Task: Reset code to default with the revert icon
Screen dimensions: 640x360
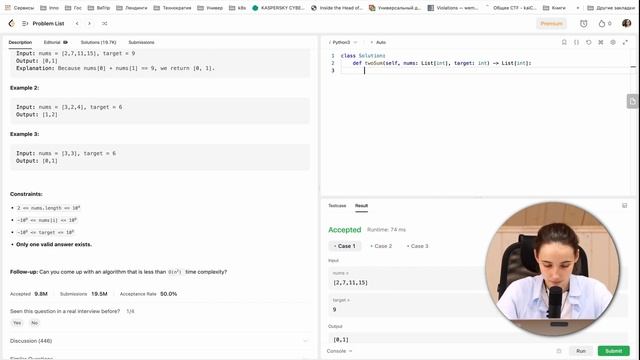Action: 589,42
